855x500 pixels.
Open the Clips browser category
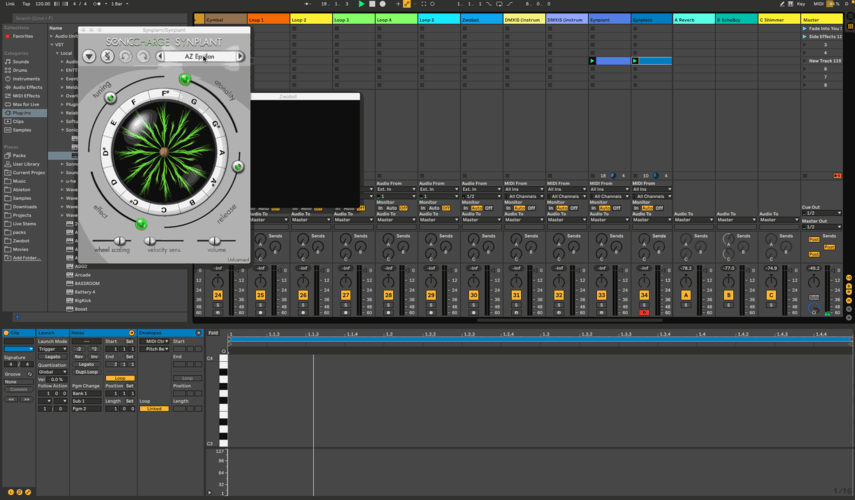(18, 122)
